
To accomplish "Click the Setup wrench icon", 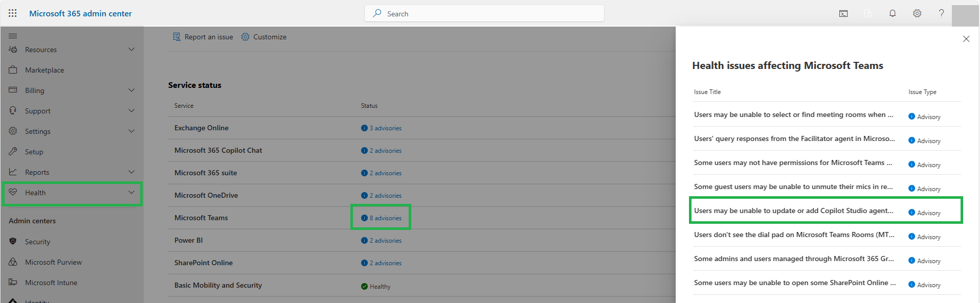I will [13, 151].
